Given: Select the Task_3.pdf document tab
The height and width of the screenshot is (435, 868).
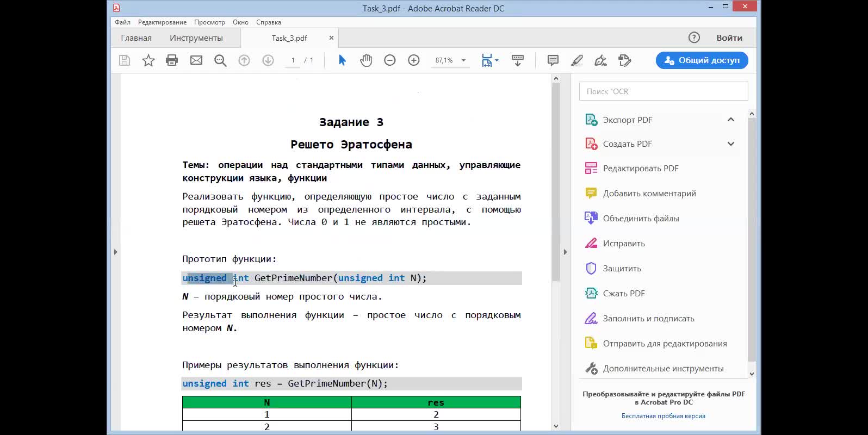Looking at the screenshot, I should (x=289, y=38).
